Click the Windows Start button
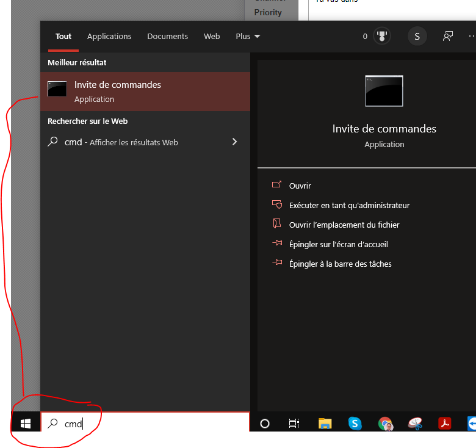Viewport: 476px width, 448px height. [x=26, y=423]
